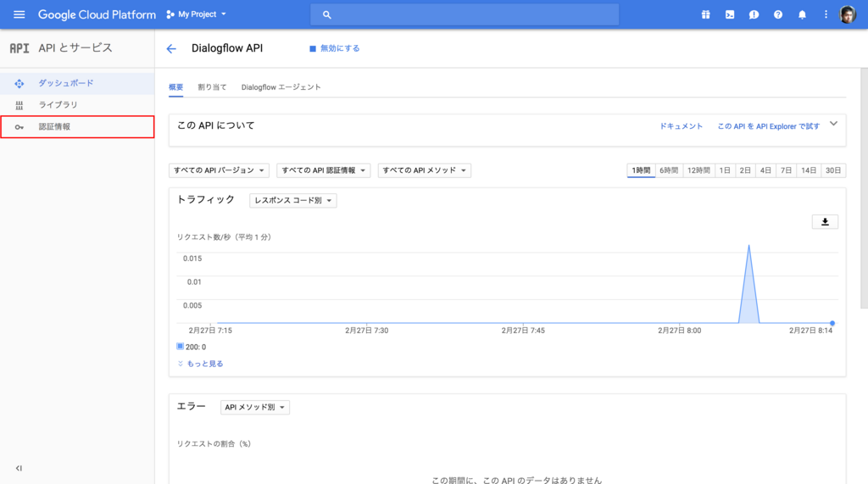Open the ドキュメント link

click(681, 126)
